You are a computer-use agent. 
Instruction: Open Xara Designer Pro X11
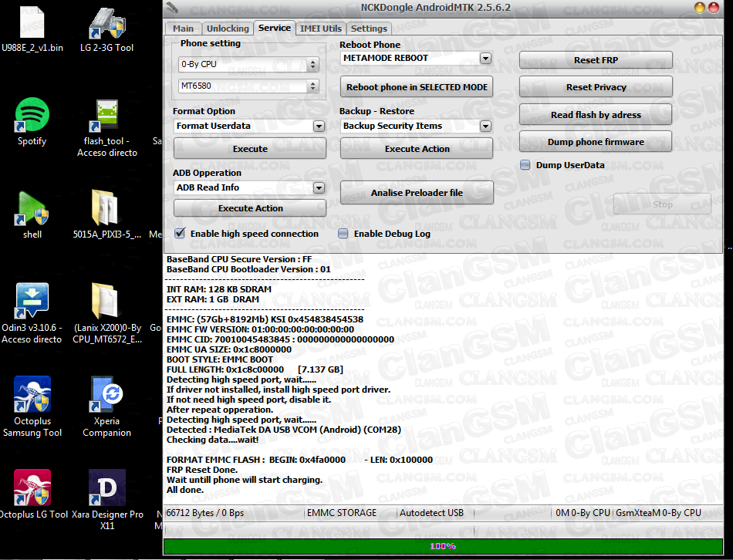[x=106, y=499]
